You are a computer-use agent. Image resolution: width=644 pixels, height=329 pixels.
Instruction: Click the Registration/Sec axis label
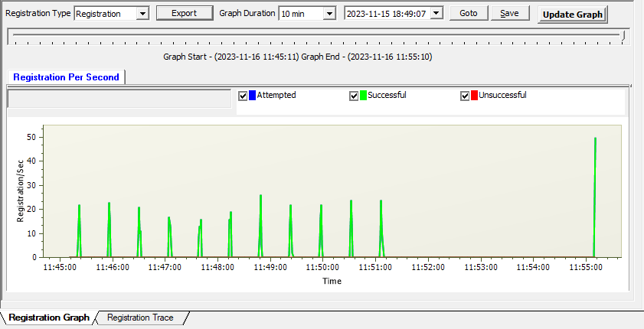point(20,191)
